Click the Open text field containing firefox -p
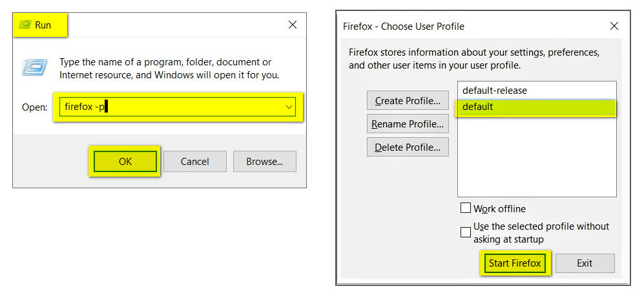Screen dimensions: 644x295 168,107
